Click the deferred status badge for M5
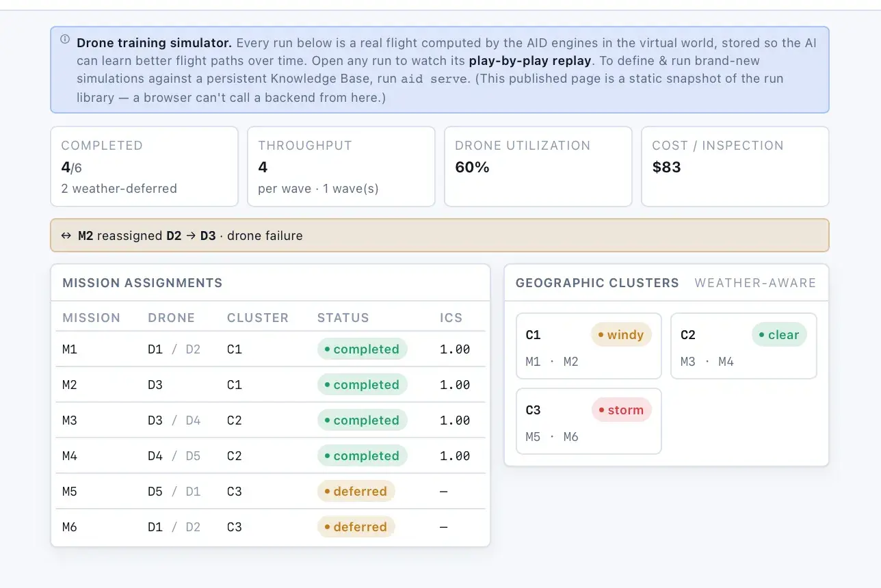This screenshot has width=881, height=588. 356,492
